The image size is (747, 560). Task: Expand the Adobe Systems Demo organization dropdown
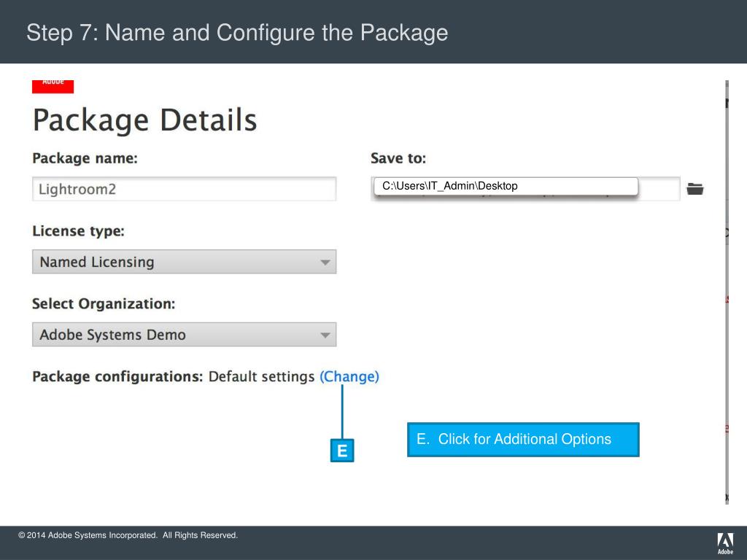click(x=184, y=335)
